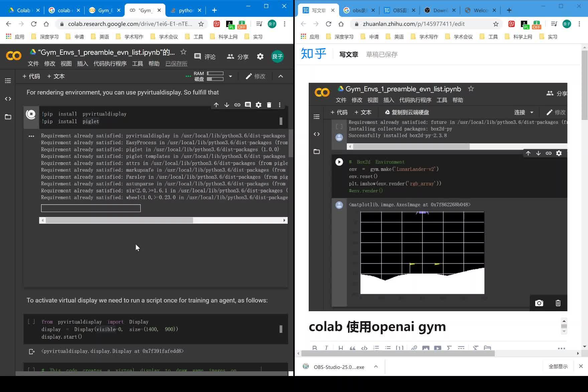Delete the embedded image with the trash icon
The height and width of the screenshot is (392, 588).
[558, 303]
